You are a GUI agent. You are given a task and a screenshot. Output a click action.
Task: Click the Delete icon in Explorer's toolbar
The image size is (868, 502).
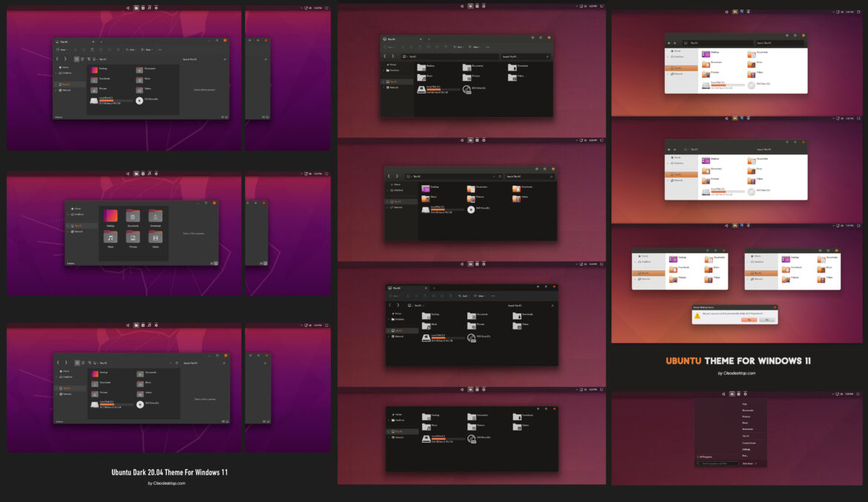point(118,50)
